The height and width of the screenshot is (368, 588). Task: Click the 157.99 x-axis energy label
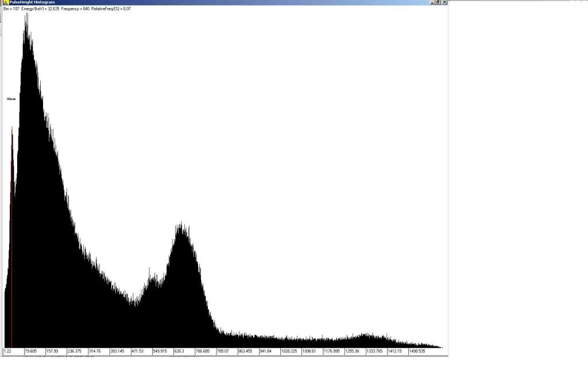pyautogui.click(x=52, y=351)
